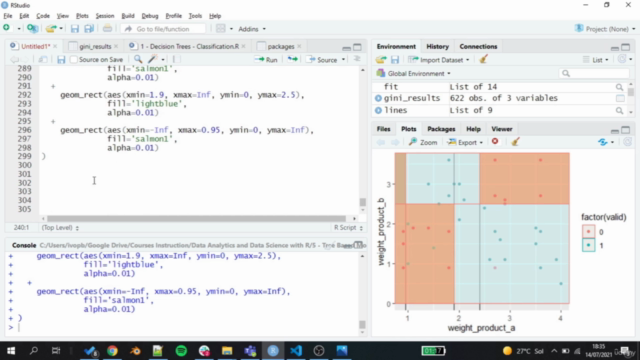Open Spotify from the taskbar

coord(181,350)
